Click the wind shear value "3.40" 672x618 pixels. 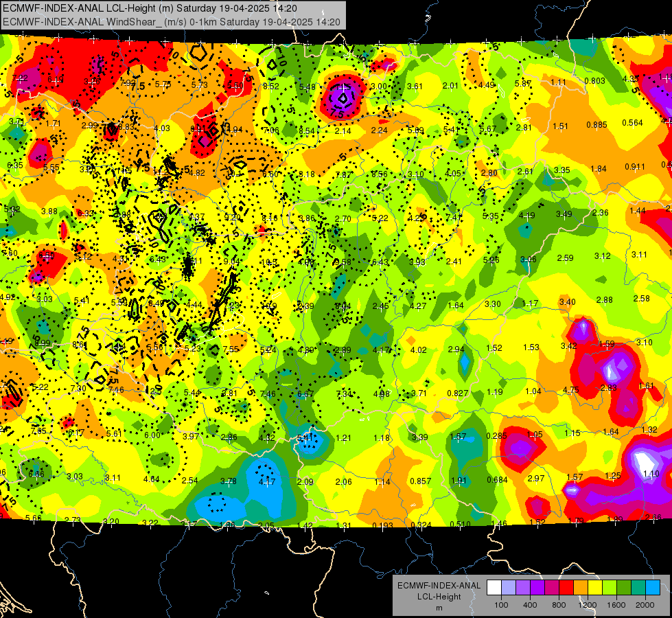tap(567, 302)
